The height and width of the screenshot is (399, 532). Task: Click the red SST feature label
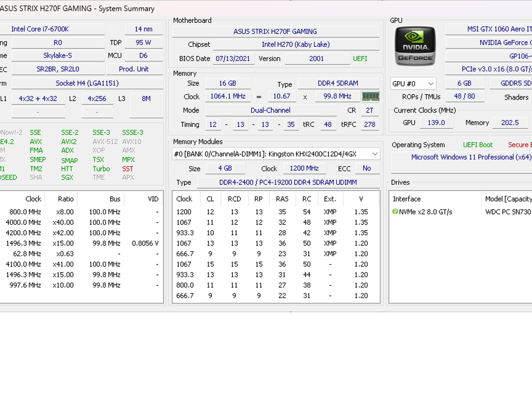tap(128, 169)
